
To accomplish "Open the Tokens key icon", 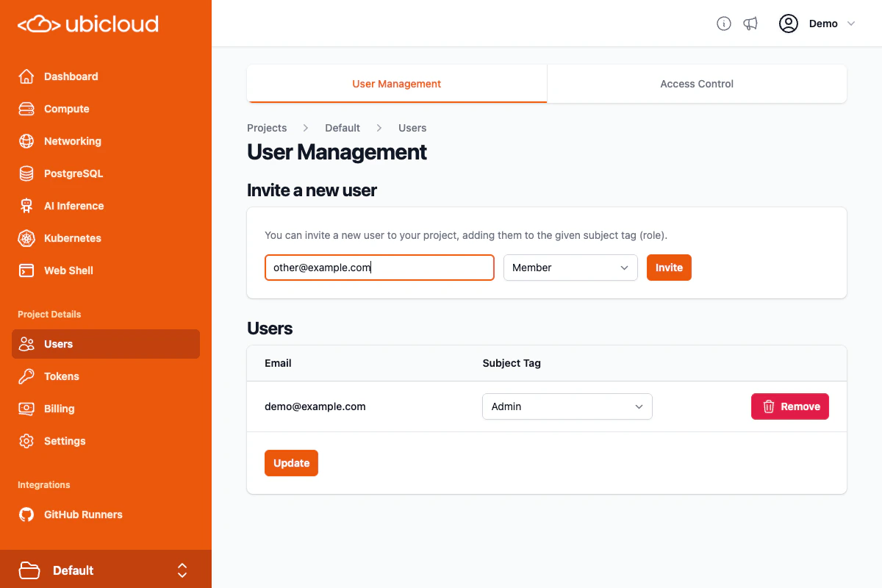I will (26, 376).
